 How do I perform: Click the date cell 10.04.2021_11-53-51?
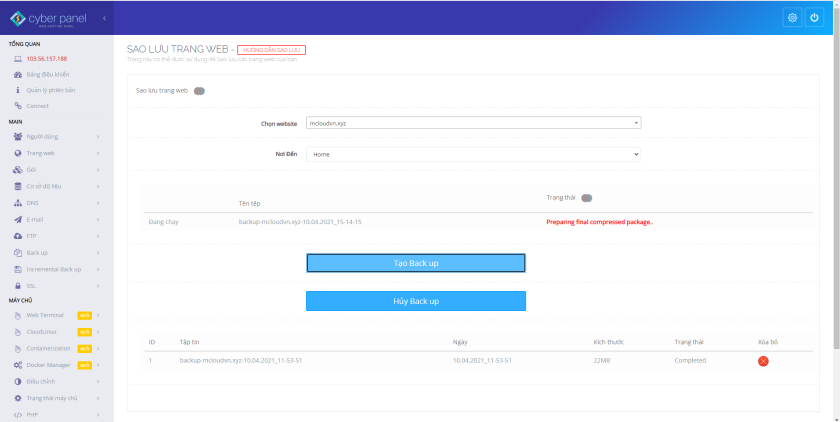pyautogui.click(x=482, y=360)
